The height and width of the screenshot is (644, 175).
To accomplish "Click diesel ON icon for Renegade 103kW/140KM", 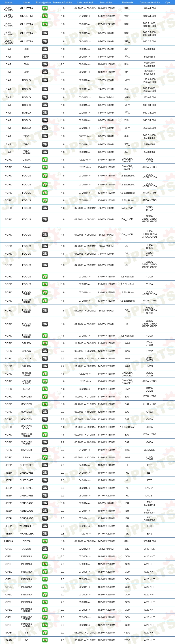I will (x=45, y=511).
